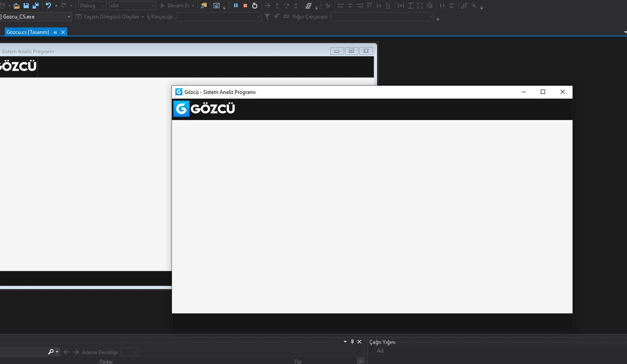The width and height of the screenshot is (627, 364).
Task: Open the Yığın Çerçevesi stack frame dropdown
Action: [382, 17]
